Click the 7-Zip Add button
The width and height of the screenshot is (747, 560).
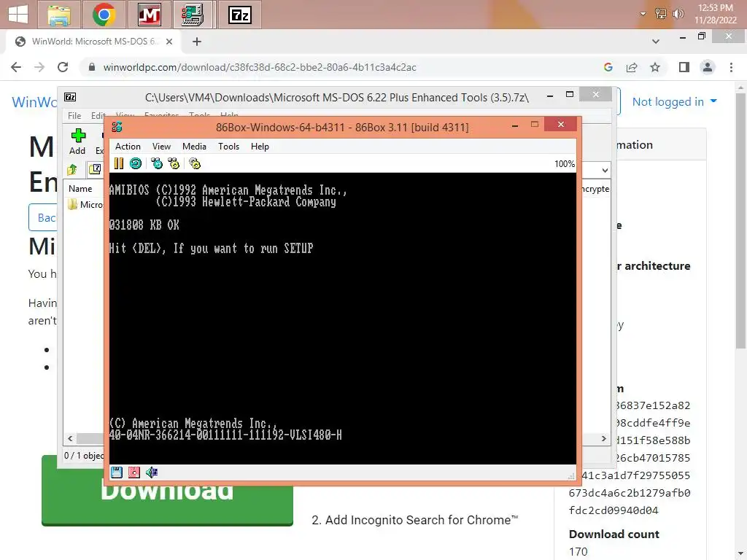tap(77, 141)
